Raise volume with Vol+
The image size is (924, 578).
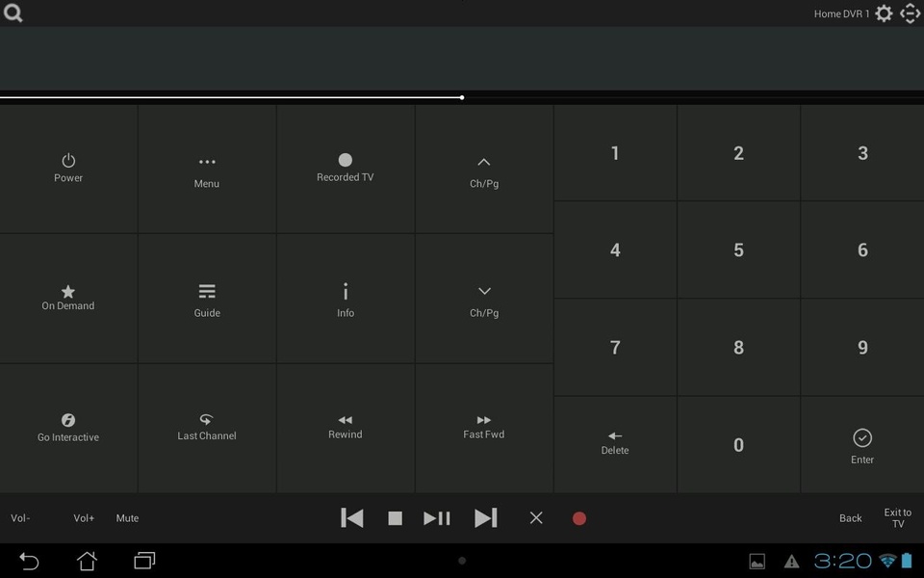tap(84, 518)
